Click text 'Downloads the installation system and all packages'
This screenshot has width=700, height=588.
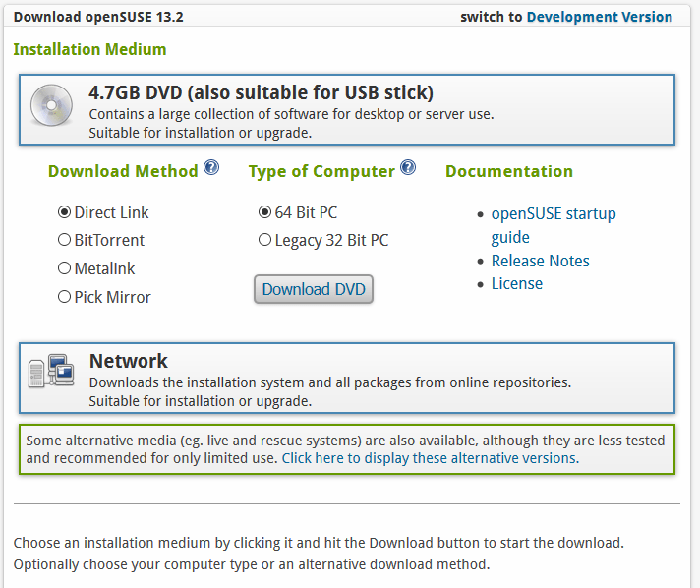[251, 382]
